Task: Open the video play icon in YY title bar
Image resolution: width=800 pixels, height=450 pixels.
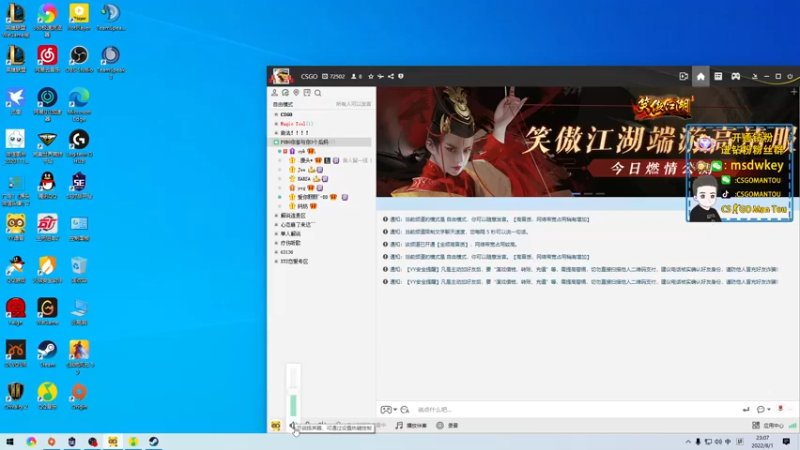Action: pos(684,77)
